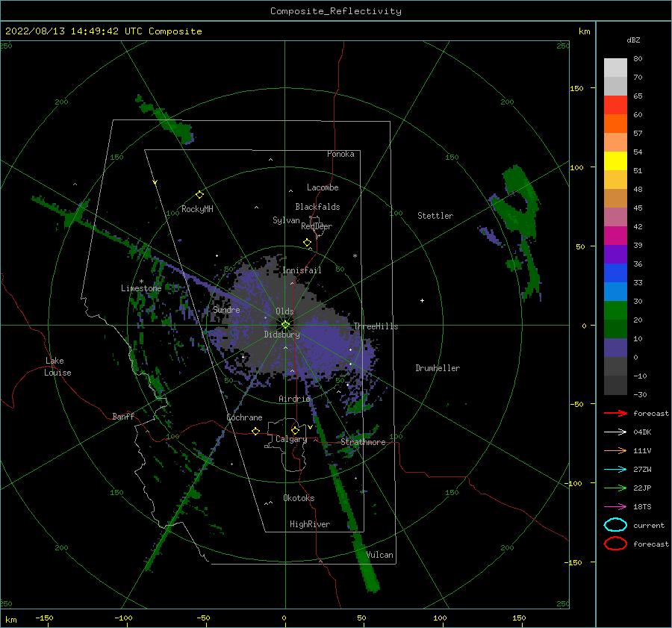Click the Cochrane city label

pyautogui.click(x=244, y=417)
